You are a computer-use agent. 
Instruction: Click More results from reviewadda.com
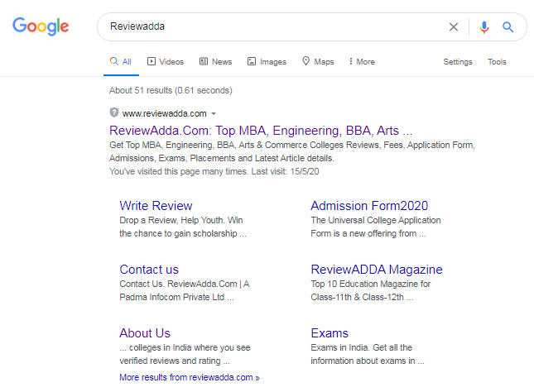click(189, 377)
